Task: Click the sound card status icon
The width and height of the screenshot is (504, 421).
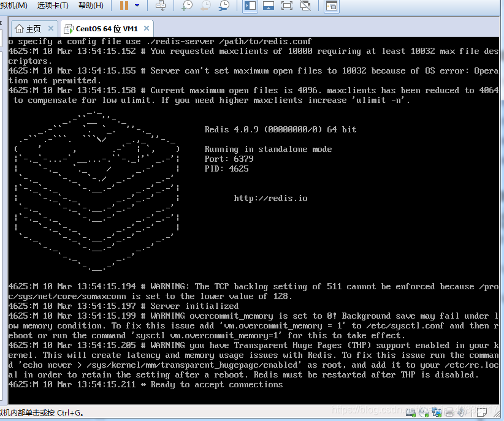Action: 462,412
